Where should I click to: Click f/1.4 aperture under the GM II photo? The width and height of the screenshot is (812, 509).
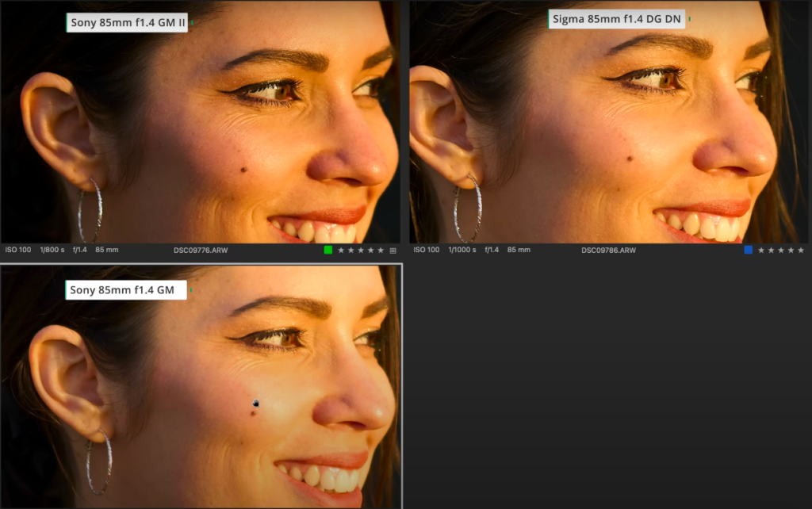[x=80, y=250]
